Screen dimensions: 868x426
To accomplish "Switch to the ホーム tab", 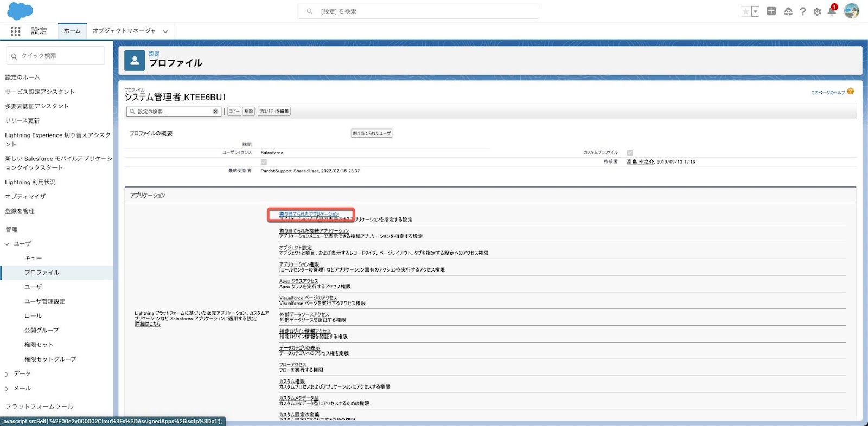I will pyautogui.click(x=72, y=31).
